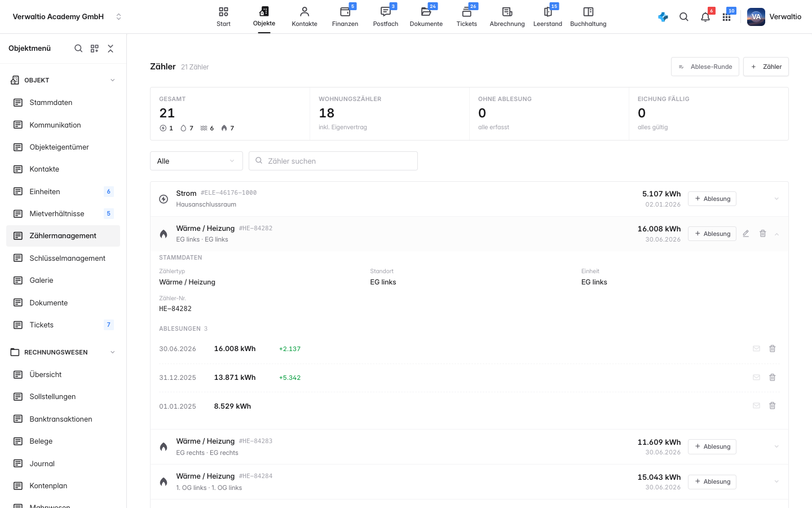This screenshot has height=508, width=812.
Task: Click the mail icon for the 30.06.2026 reading
Action: point(757,349)
